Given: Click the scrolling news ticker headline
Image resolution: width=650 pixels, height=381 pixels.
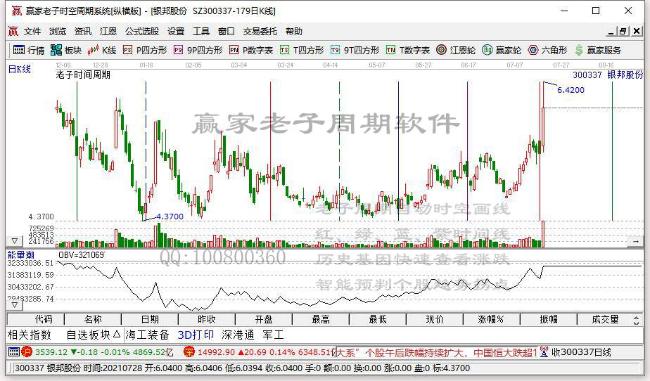Looking at the screenshot, I should 437,352.
